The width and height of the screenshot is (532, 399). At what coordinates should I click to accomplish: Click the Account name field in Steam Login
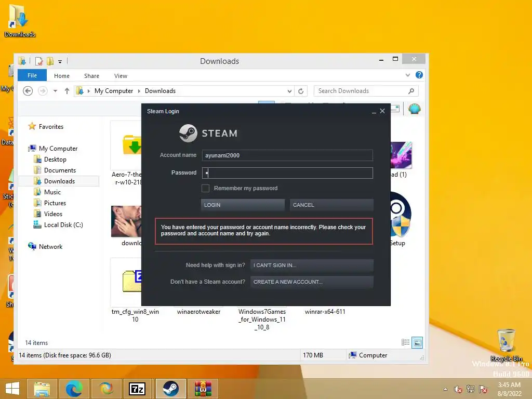click(x=287, y=155)
